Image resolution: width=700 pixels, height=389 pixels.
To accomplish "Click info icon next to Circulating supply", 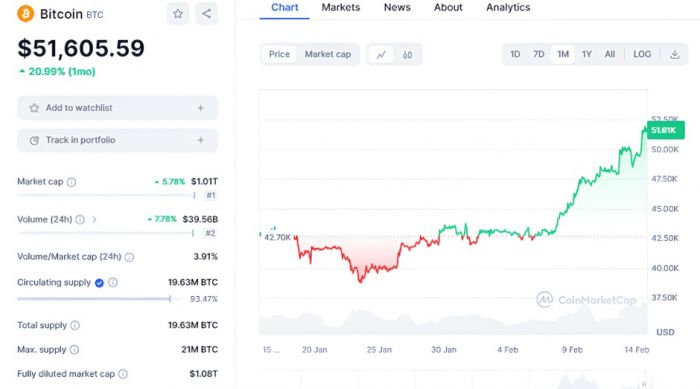I will [113, 282].
